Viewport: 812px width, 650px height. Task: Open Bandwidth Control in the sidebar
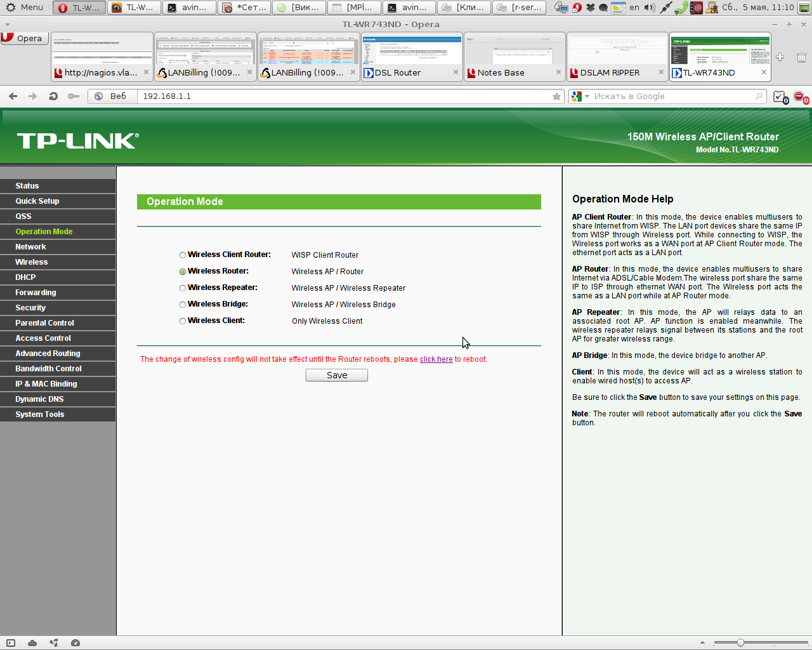click(x=58, y=369)
